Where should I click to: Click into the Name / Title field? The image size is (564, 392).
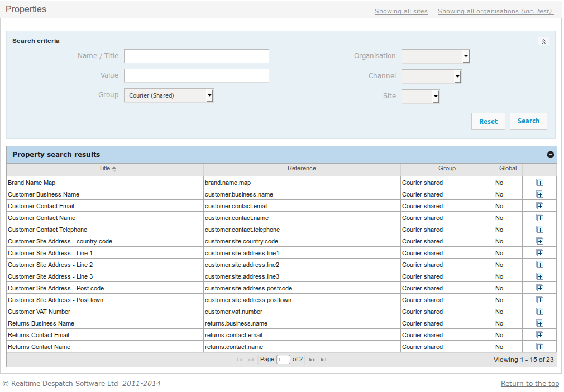pyautogui.click(x=196, y=56)
